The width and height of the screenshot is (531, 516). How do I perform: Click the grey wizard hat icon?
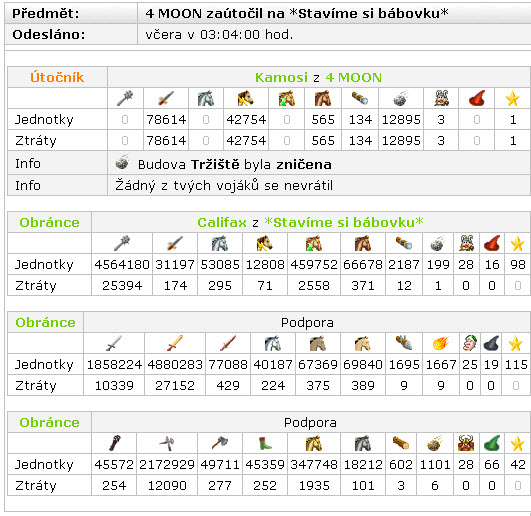click(491, 343)
